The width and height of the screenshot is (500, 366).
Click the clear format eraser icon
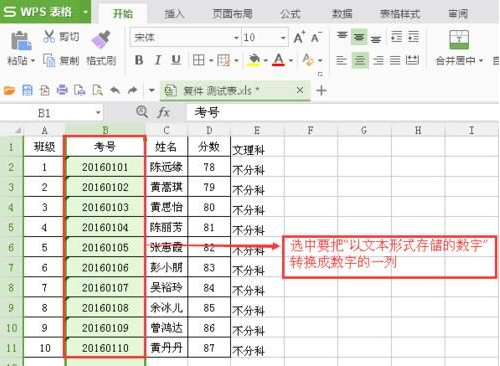(308, 60)
